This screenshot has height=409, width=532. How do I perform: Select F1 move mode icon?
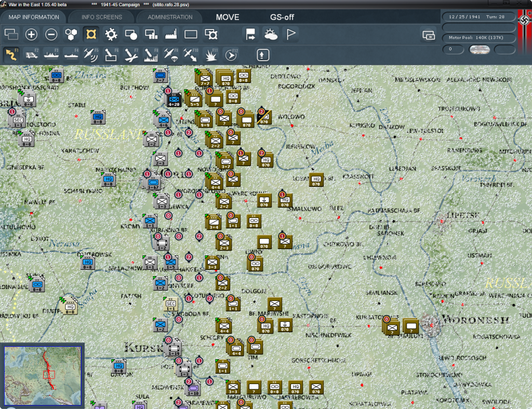click(x=11, y=54)
